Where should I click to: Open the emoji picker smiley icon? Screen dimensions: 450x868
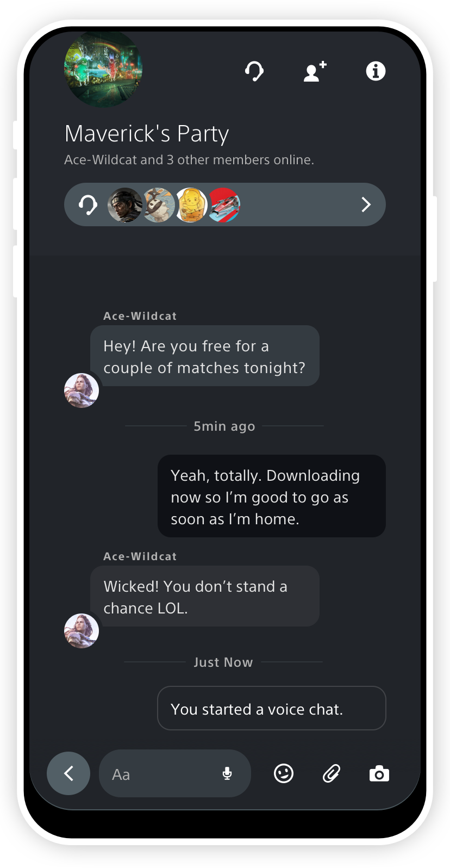pyautogui.click(x=284, y=773)
